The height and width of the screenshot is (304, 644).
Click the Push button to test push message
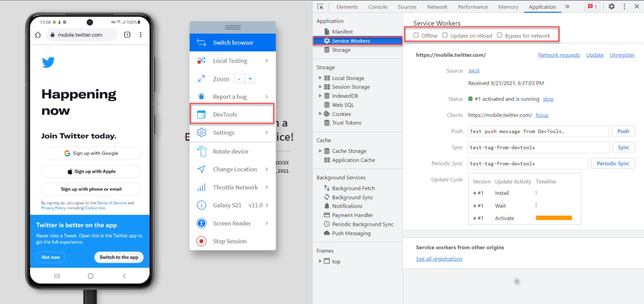pos(623,131)
